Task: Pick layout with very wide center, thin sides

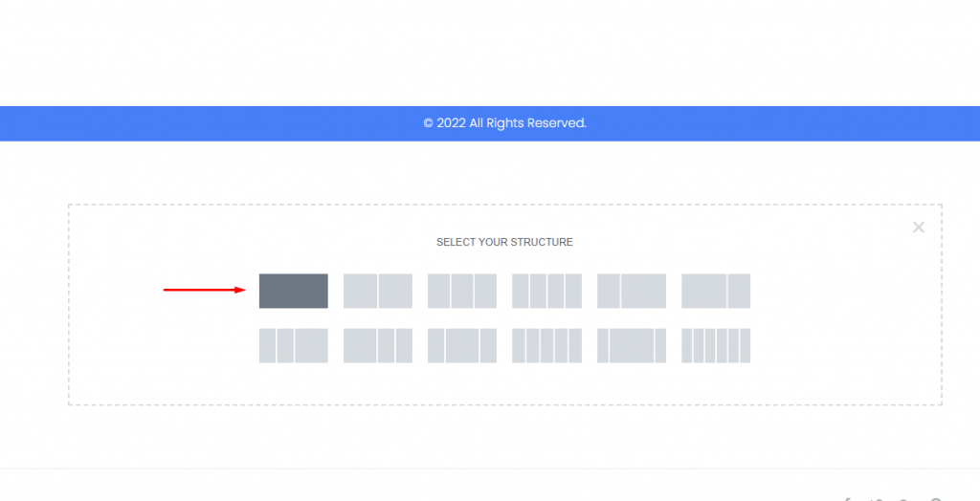Action: pyautogui.click(x=632, y=345)
